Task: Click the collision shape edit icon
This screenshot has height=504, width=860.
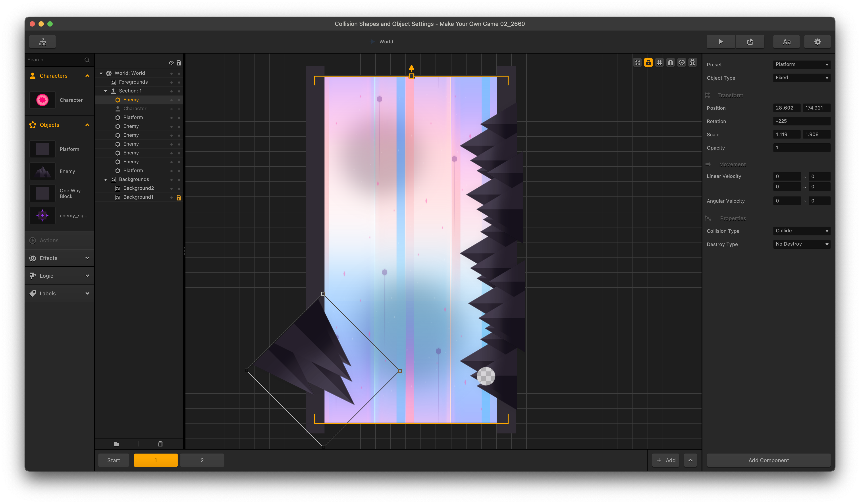Action: [637, 62]
